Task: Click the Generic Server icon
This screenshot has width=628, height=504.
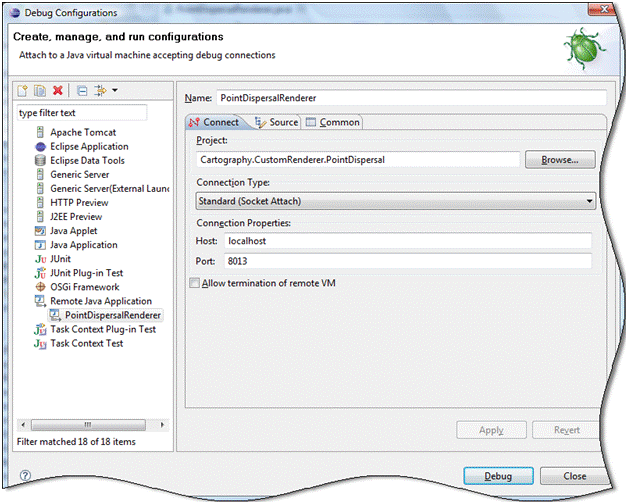Action: coord(40,175)
